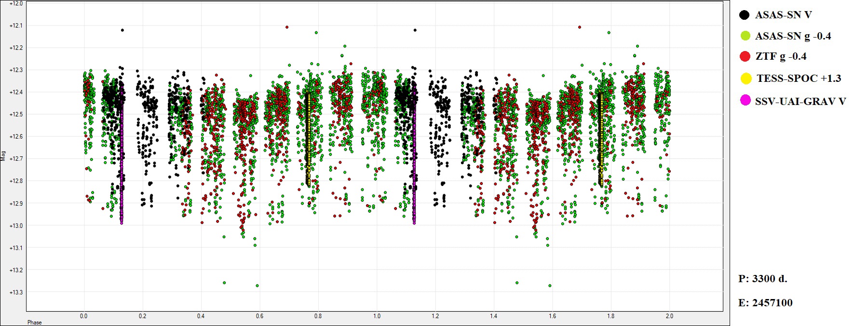Click the +12.6 magnitude tick label

tap(16, 136)
